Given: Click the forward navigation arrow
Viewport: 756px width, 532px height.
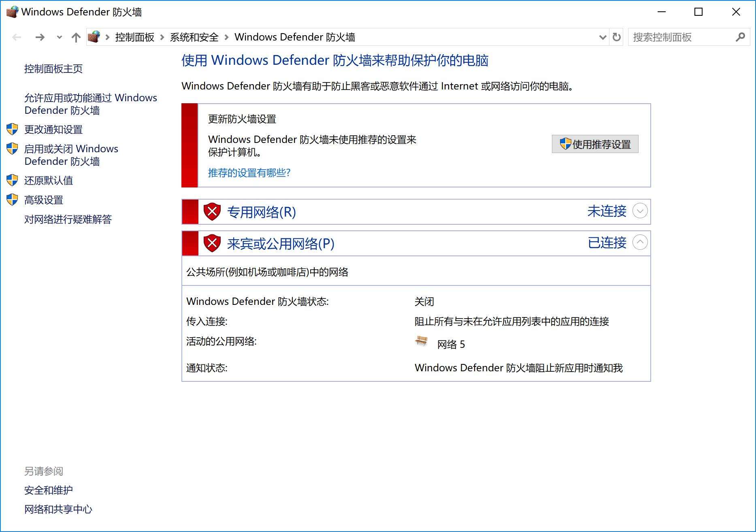Looking at the screenshot, I should pyautogui.click(x=40, y=37).
